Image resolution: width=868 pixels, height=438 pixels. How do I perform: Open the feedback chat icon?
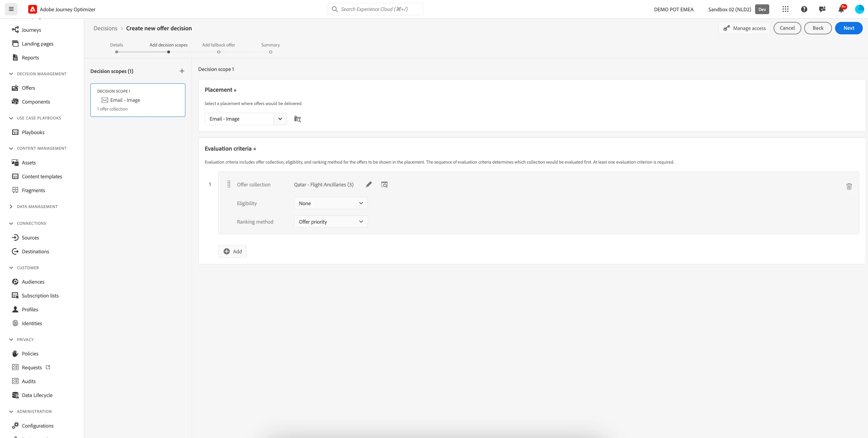tap(822, 9)
